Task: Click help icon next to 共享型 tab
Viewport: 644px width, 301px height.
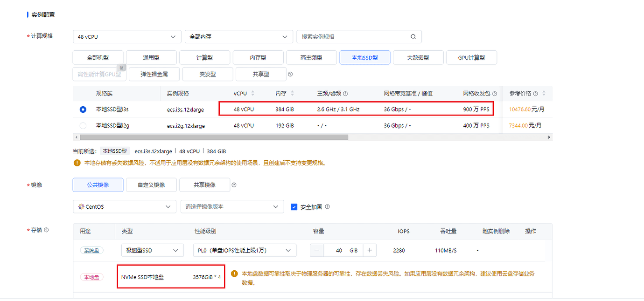Action: (290, 74)
